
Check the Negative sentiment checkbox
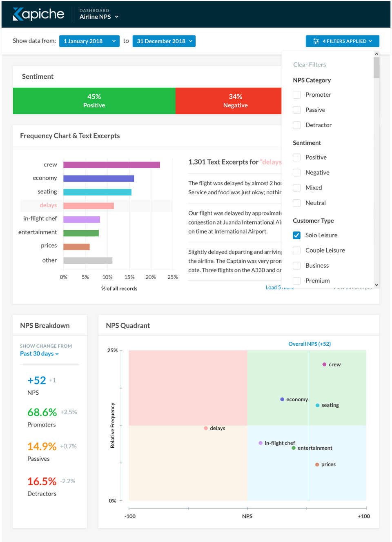coord(297,173)
